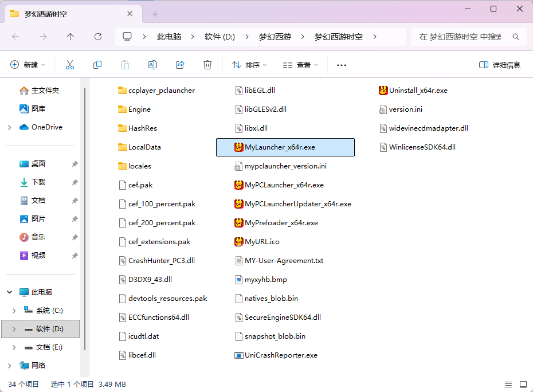Select the mypclauncher_version.ini file
This screenshot has width=533, height=392.
[281, 166]
